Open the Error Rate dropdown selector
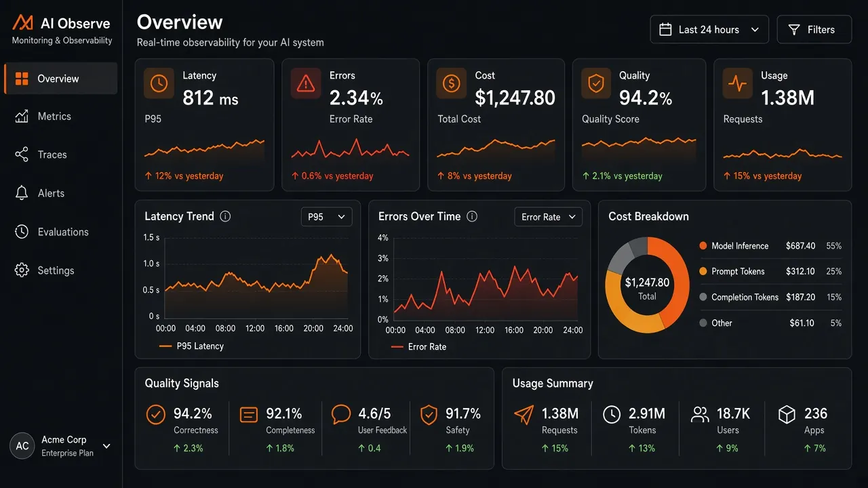This screenshot has height=488, width=868. pos(549,217)
